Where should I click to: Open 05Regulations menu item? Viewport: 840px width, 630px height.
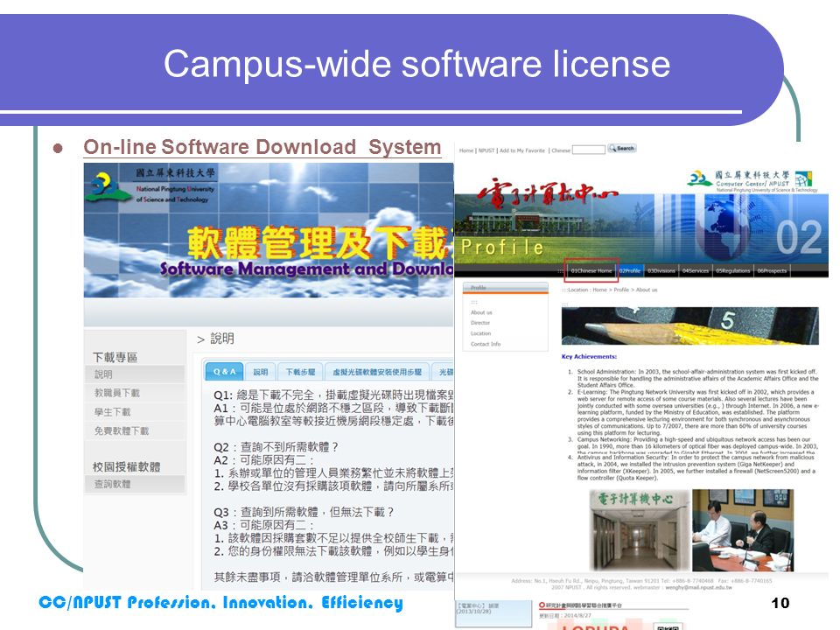733,270
